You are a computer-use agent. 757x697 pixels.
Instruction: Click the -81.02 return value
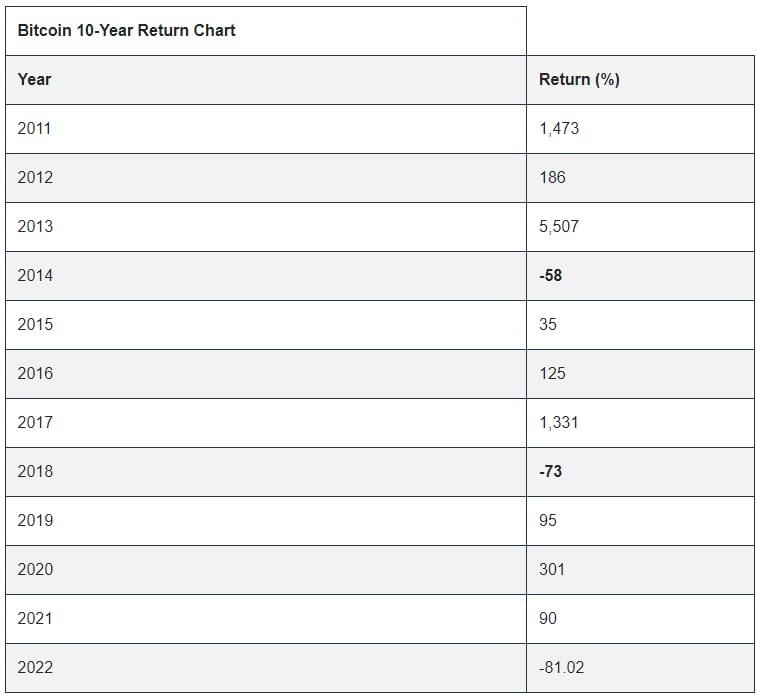click(x=561, y=668)
